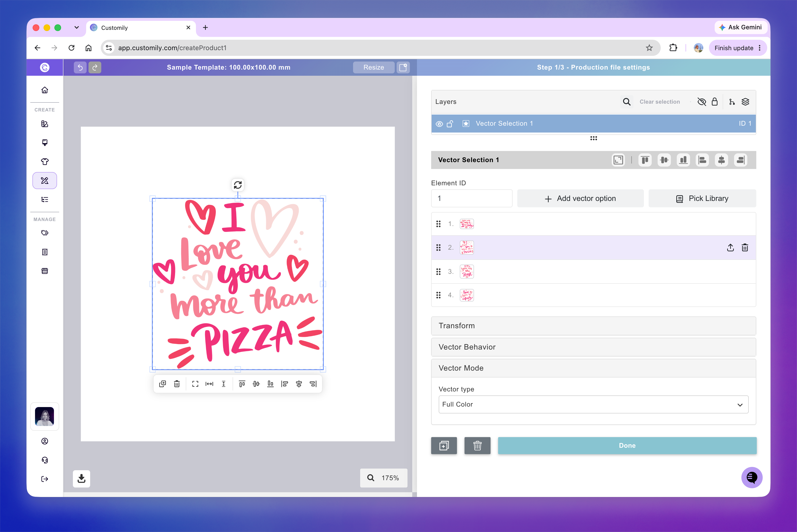Select vector option 1 thumbnail
Screen dimensions: 797x532
point(467,224)
